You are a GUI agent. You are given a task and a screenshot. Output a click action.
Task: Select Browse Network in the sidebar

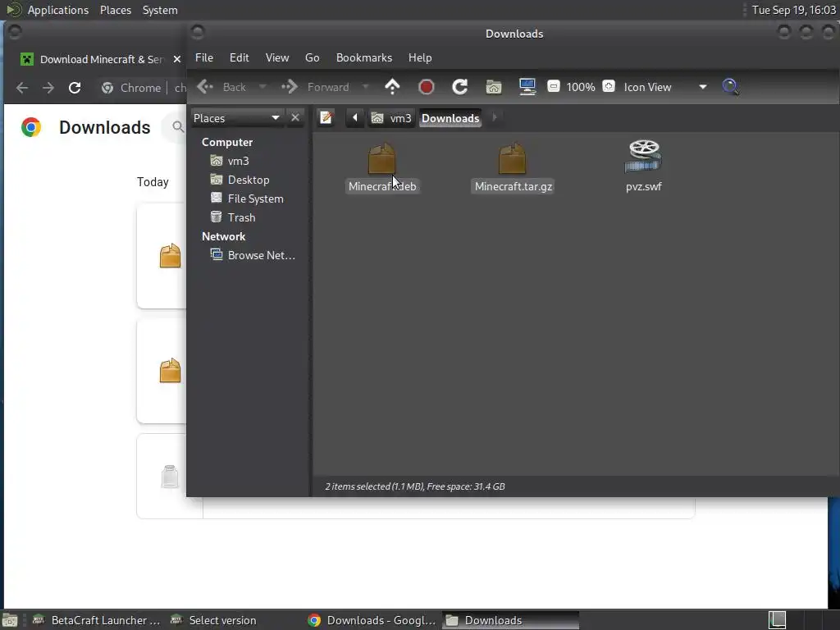click(261, 255)
